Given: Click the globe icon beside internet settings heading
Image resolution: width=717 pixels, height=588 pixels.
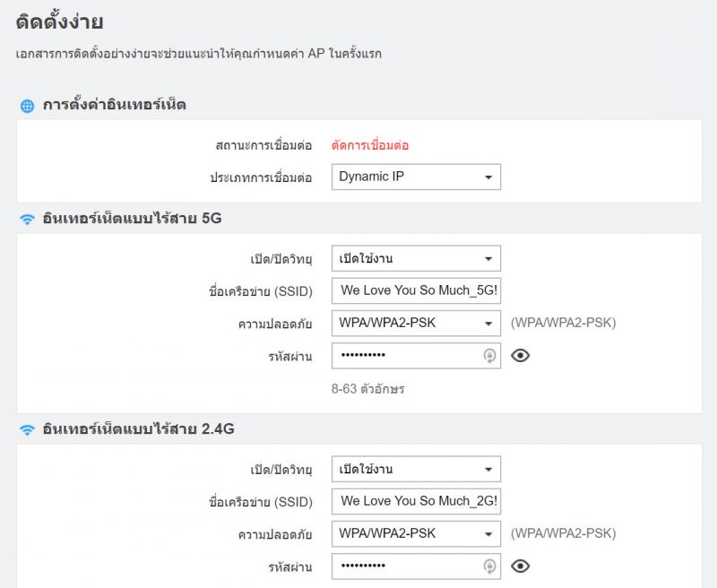Looking at the screenshot, I should point(28,106).
